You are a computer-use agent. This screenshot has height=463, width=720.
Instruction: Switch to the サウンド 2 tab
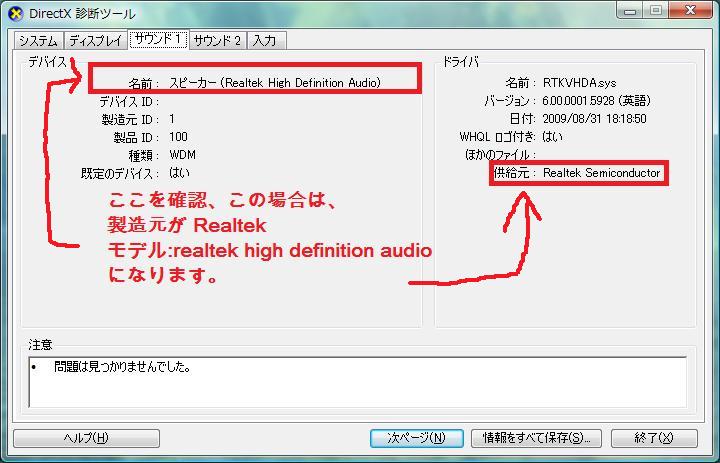tap(217, 41)
